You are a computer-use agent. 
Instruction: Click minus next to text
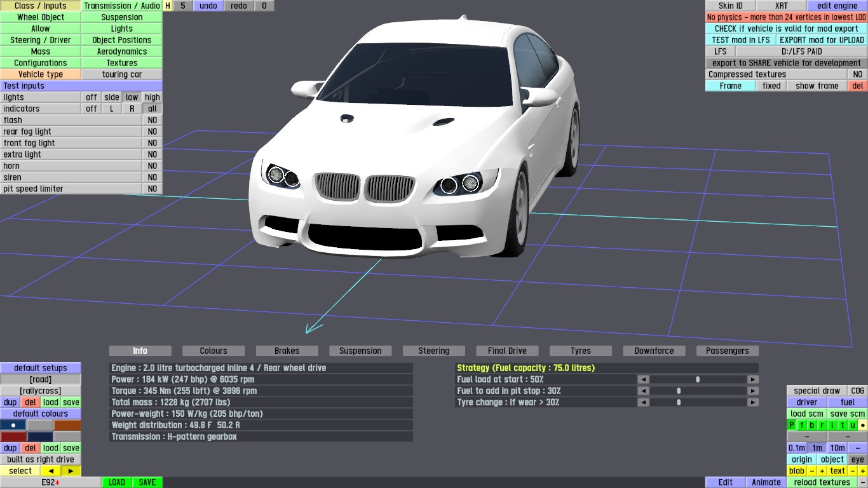point(853,471)
